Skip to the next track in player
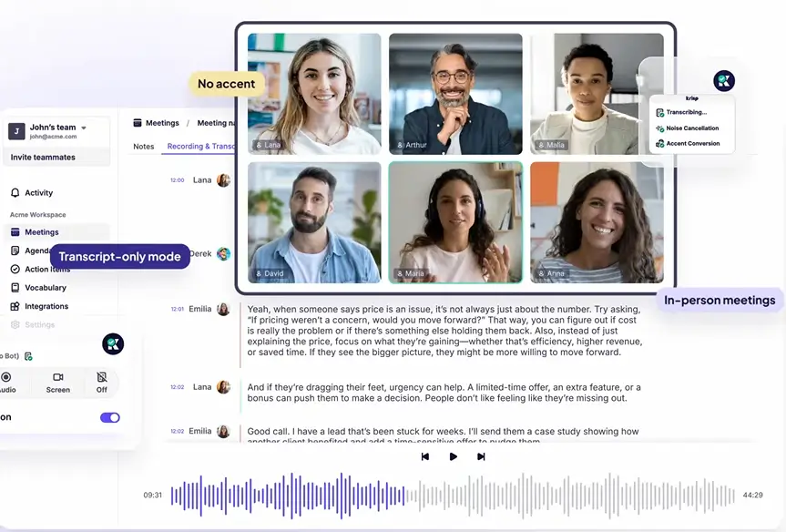 (481, 456)
